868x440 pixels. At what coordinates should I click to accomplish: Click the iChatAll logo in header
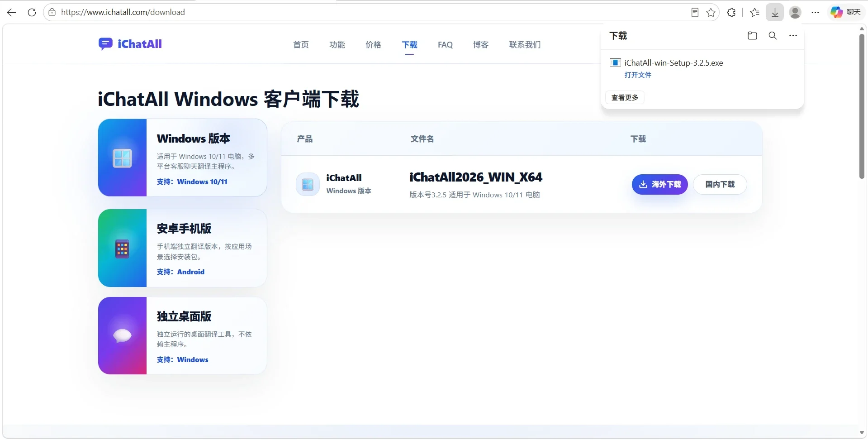[x=130, y=44]
